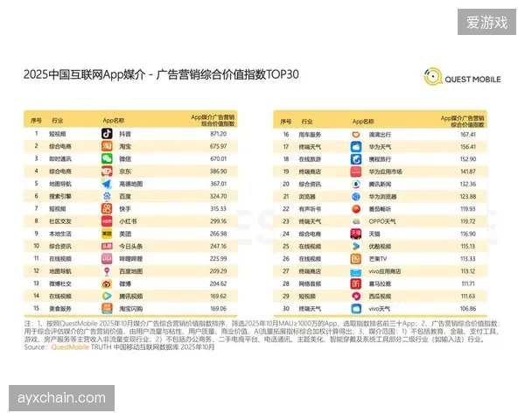Viewport: 525px width, 420px height.
Task: Click the 华为应用市场 red icon
Action: 356,171
